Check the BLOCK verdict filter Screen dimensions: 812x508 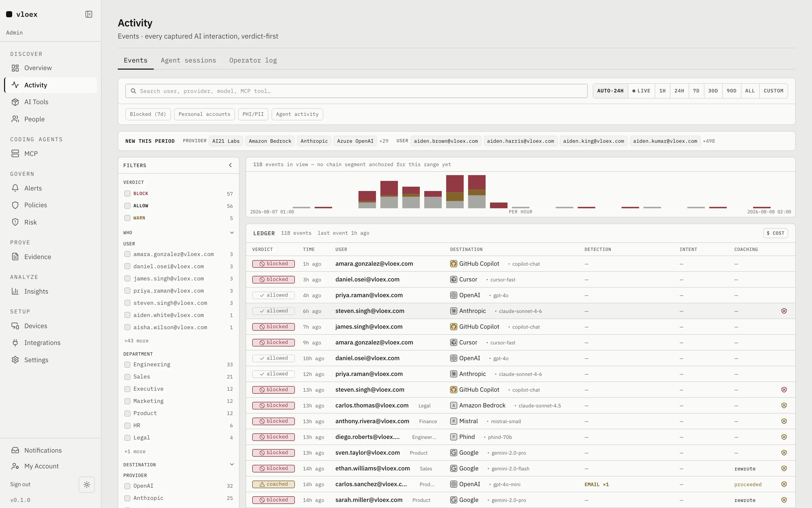(127, 194)
